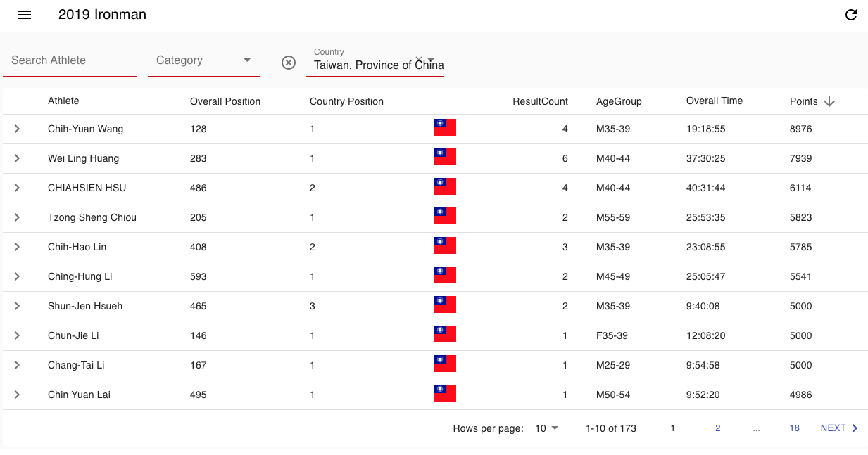Image resolution: width=868 pixels, height=455 pixels.
Task: Expand the Chun-Jie Li row
Action: (17, 335)
